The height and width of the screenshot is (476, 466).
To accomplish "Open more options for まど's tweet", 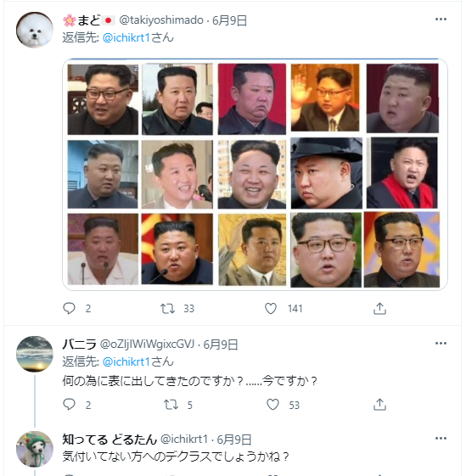I will pos(441,20).
